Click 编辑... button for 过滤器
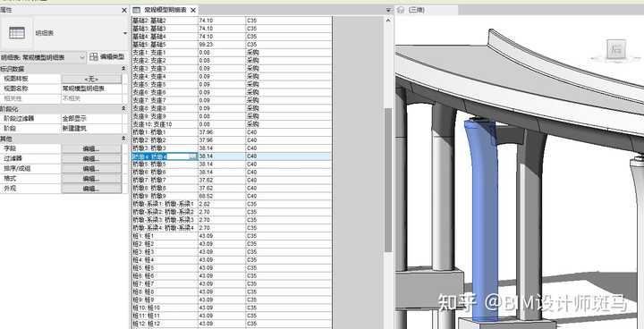Screen dimensions: 644x329 91,158
